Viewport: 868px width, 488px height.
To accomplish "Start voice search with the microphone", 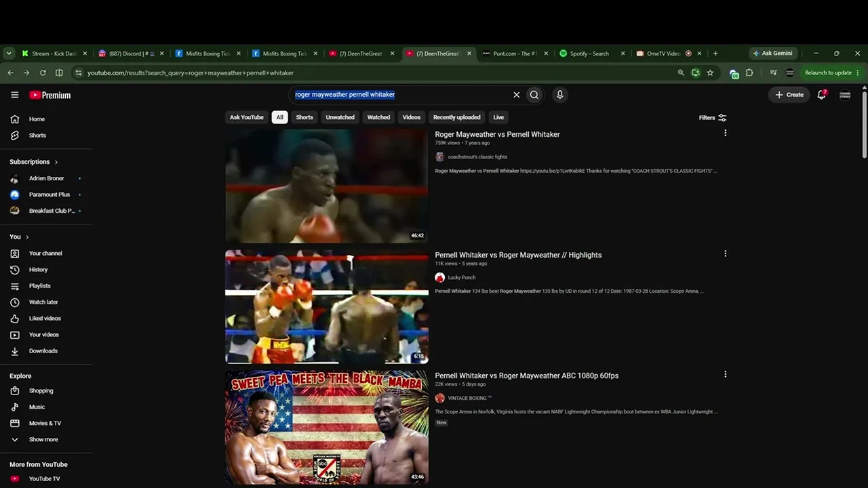I will click(559, 95).
